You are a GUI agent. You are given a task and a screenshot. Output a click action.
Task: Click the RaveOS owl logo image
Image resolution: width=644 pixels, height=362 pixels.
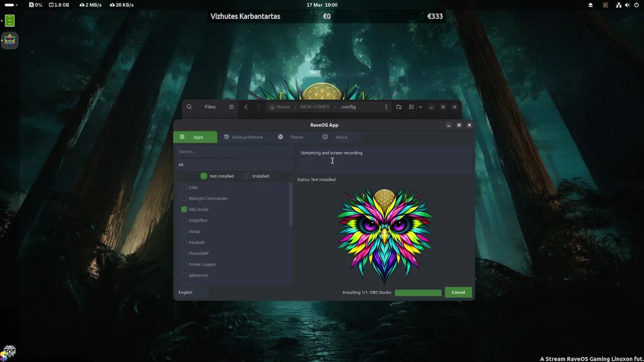coord(385,236)
